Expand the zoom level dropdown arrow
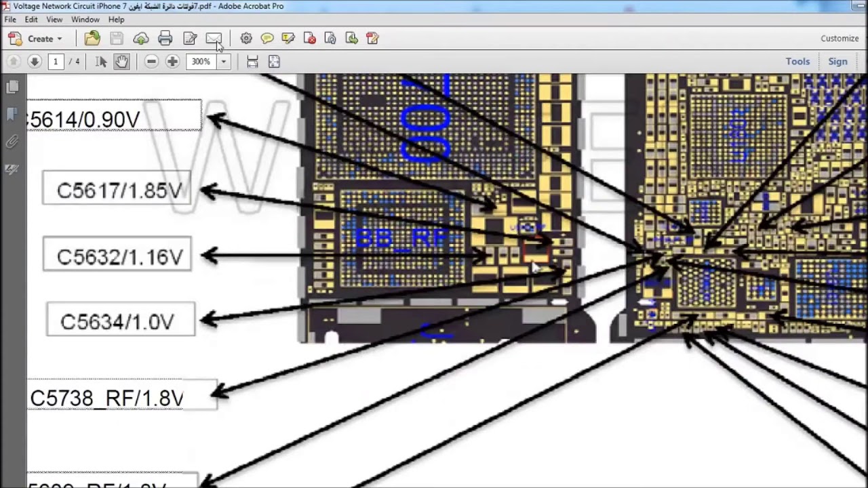Screen dimensions: 868x488 coord(223,62)
